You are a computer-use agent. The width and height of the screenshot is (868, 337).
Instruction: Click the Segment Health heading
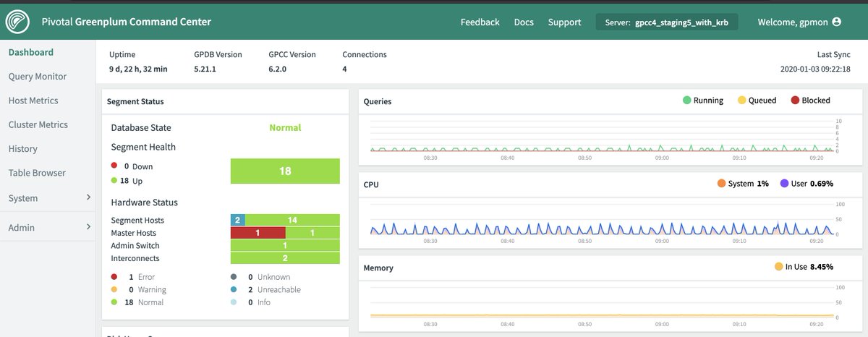coord(143,147)
